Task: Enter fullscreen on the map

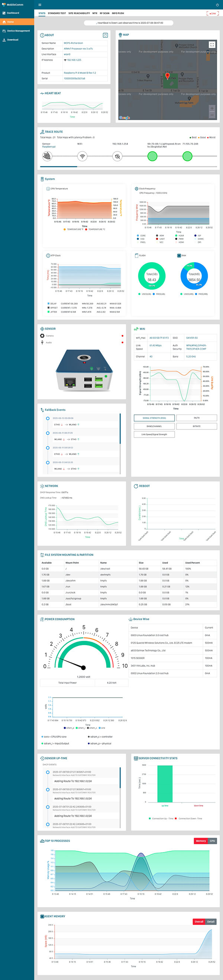Action: 212,45
